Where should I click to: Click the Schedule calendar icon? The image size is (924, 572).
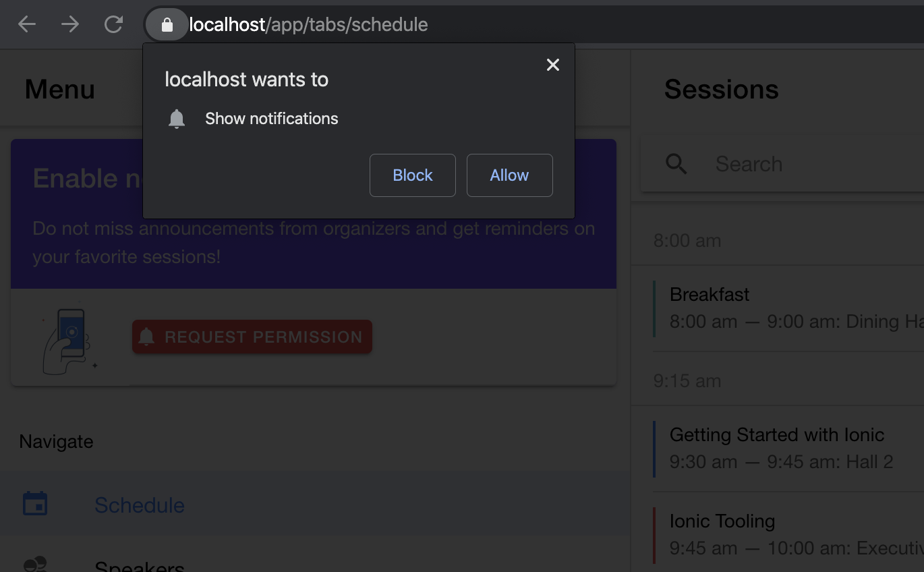pyautogui.click(x=35, y=504)
